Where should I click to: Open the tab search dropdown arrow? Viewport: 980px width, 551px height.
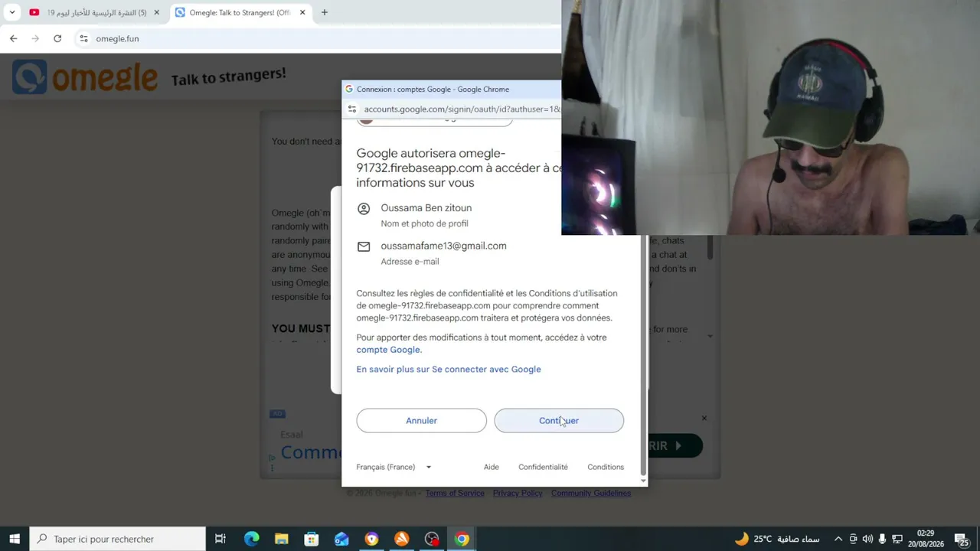(11, 12)
